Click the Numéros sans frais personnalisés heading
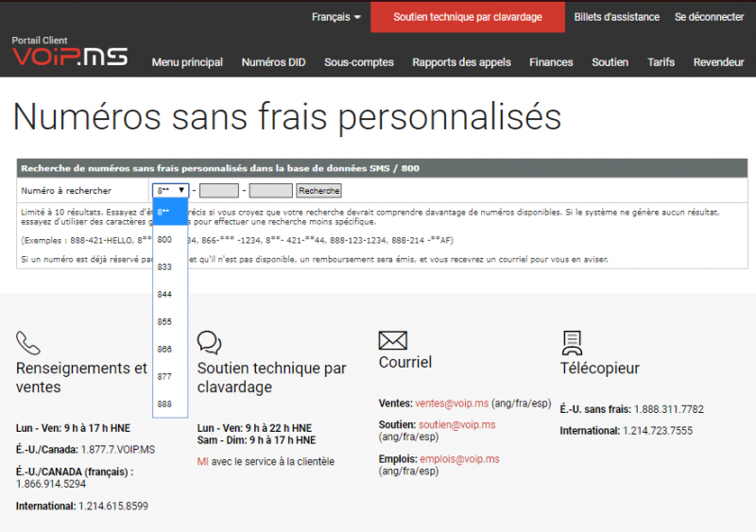Screen dimensions: 756x532 [x=287, y=117]
